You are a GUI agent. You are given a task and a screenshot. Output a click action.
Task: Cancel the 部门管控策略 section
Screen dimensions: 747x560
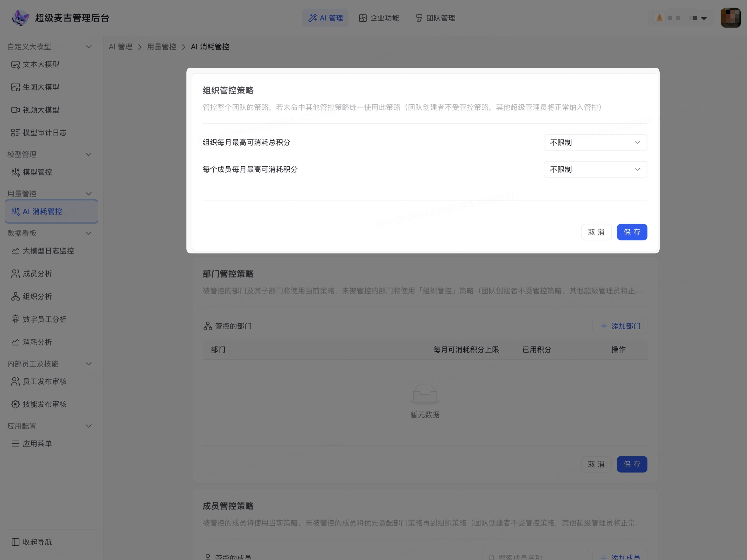point(596,464)
